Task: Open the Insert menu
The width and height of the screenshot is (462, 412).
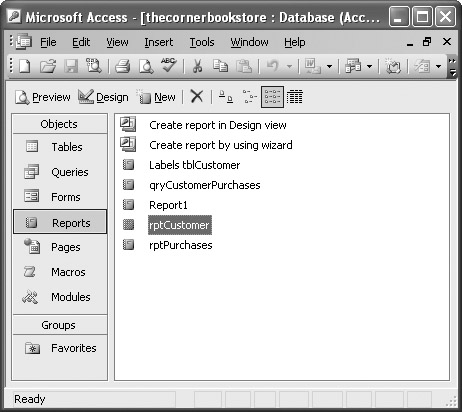Action: point(159,42)
